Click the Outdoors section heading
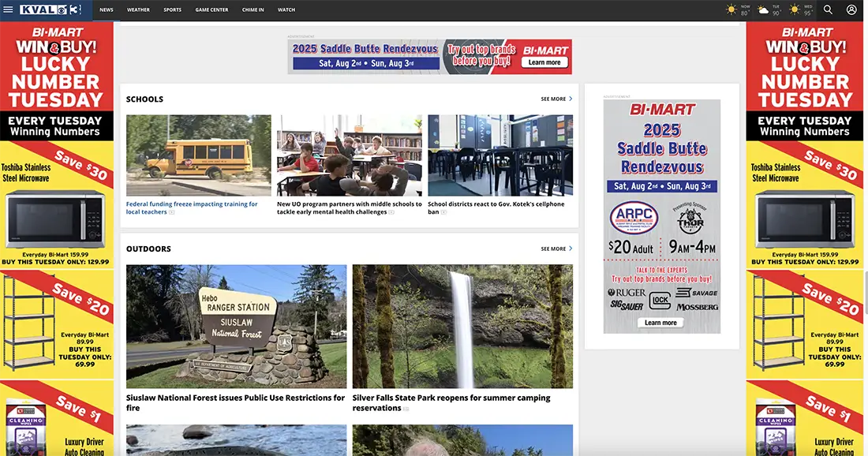This screenshot has width=868, height=456. point(148,249)
